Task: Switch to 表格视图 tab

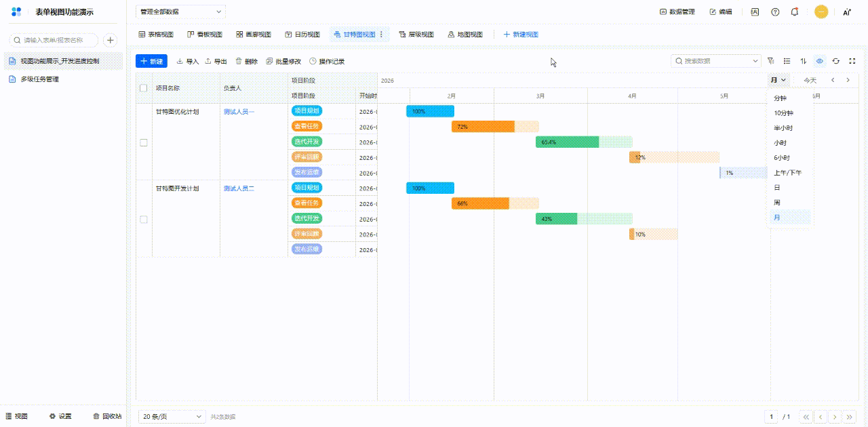Action: (x=156, y=34)
